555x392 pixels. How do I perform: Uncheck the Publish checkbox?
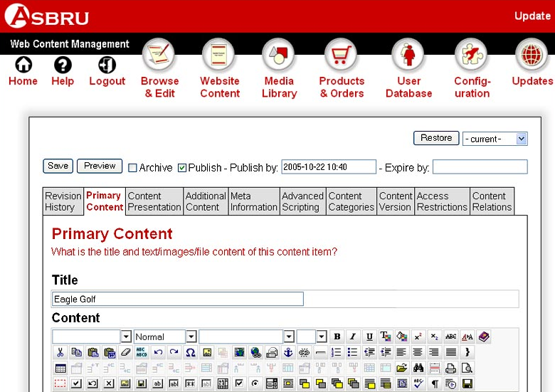coord(182,168)
